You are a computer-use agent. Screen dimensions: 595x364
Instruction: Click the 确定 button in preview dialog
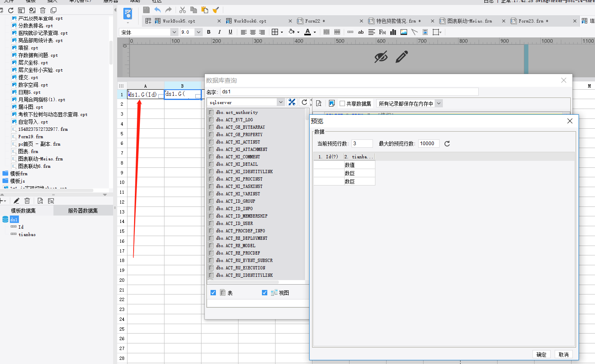(541, 355)
